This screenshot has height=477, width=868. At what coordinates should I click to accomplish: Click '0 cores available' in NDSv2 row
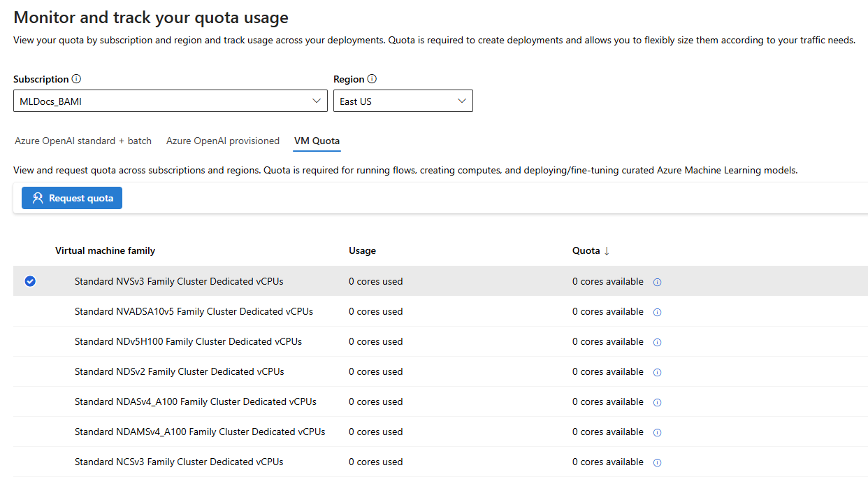608,371
